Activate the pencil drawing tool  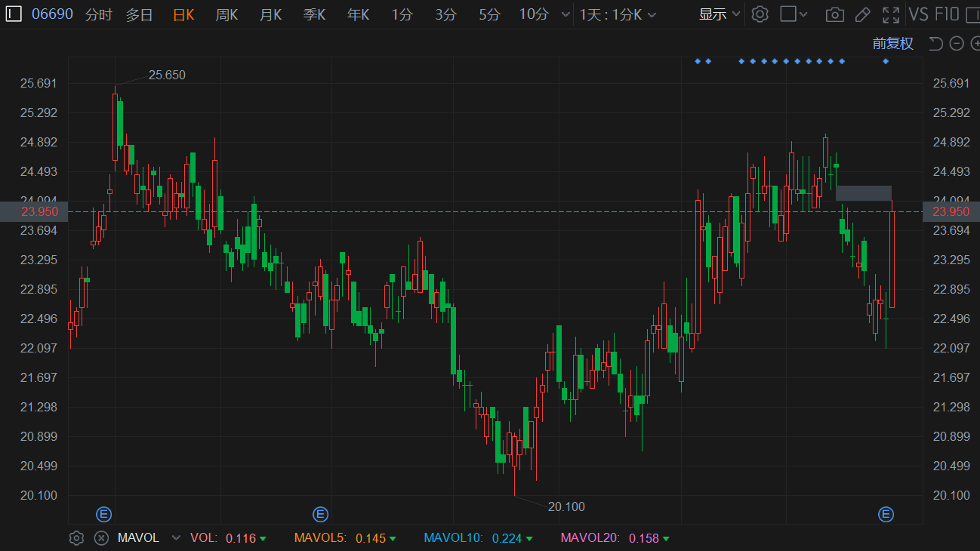(x=862, y=14)
